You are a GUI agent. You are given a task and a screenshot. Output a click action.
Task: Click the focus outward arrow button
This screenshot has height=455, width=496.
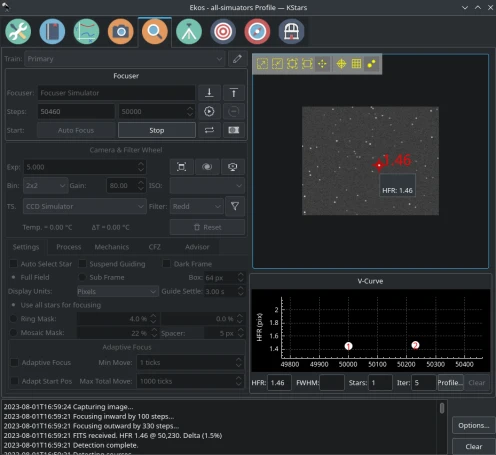234,93
